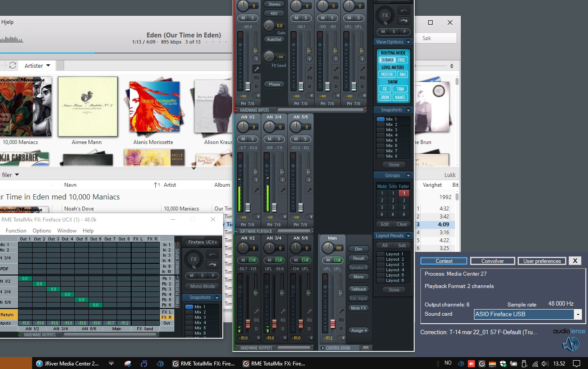This screenshot has width=588, height=369.
Task: Toggle RMS level meters option
Action: 403,74
